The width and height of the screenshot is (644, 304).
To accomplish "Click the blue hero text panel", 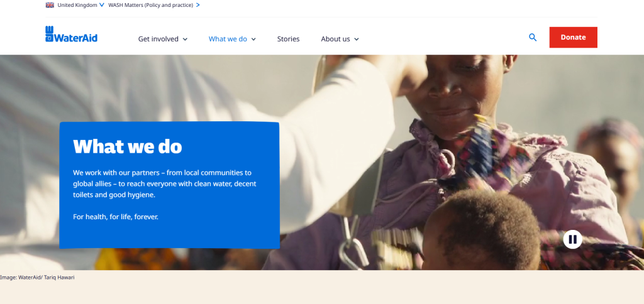I will 169,185.
